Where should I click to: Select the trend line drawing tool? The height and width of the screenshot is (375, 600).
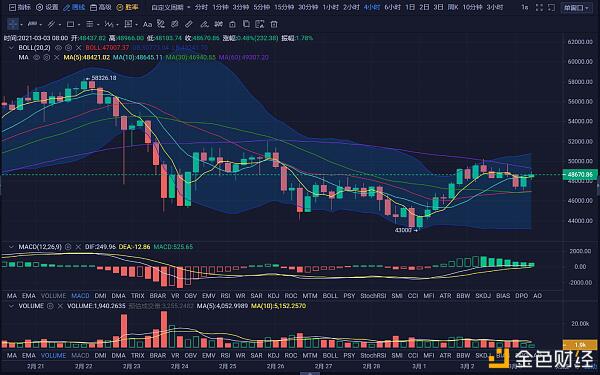(32, 24)
